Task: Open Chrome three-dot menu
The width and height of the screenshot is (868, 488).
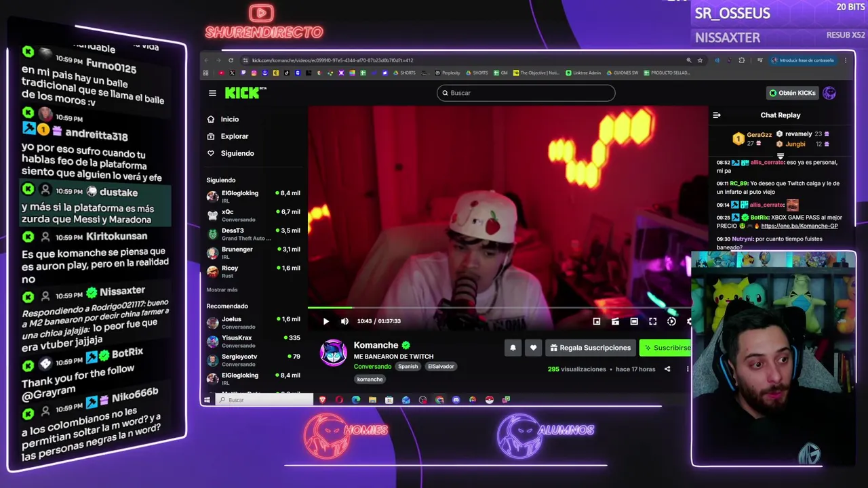Action: 846,60
